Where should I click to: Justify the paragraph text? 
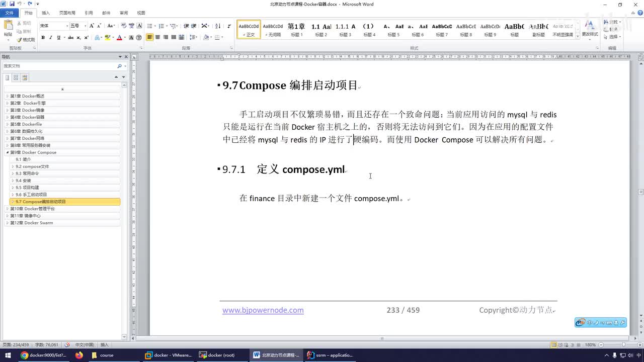coord(174,37)
